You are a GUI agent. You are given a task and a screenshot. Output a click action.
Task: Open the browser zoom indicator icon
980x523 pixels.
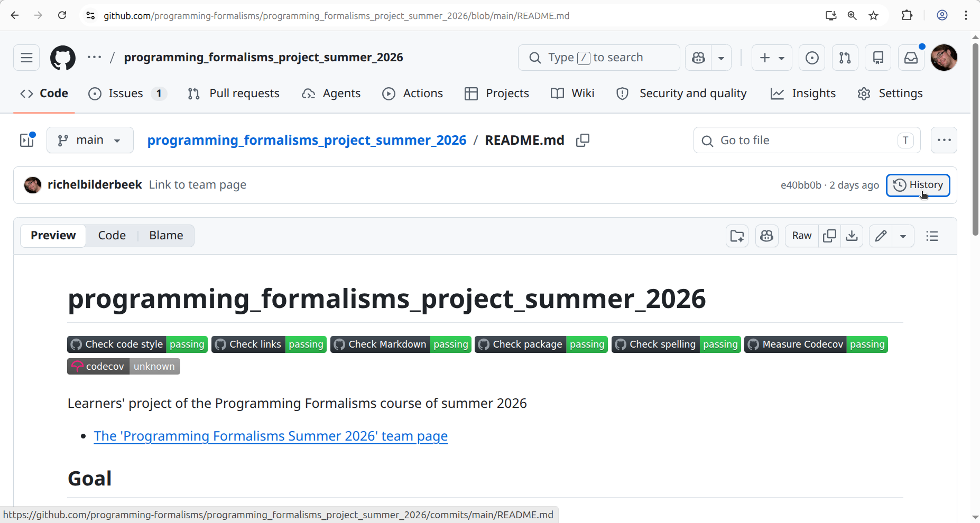coord(852,15)
